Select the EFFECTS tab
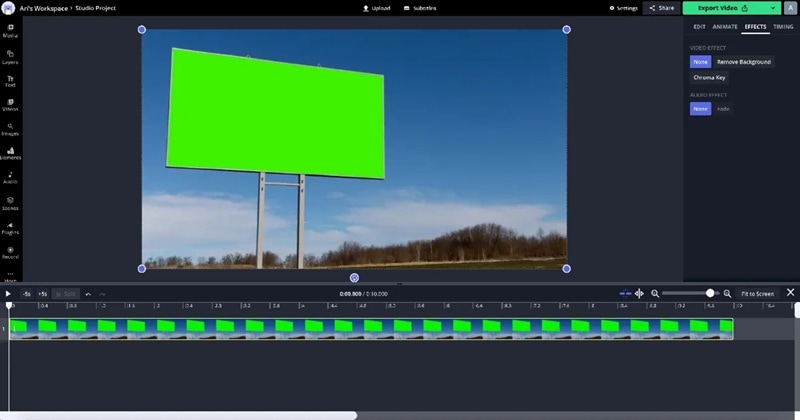This screenshot has height=420, width=800. (755, 27)
